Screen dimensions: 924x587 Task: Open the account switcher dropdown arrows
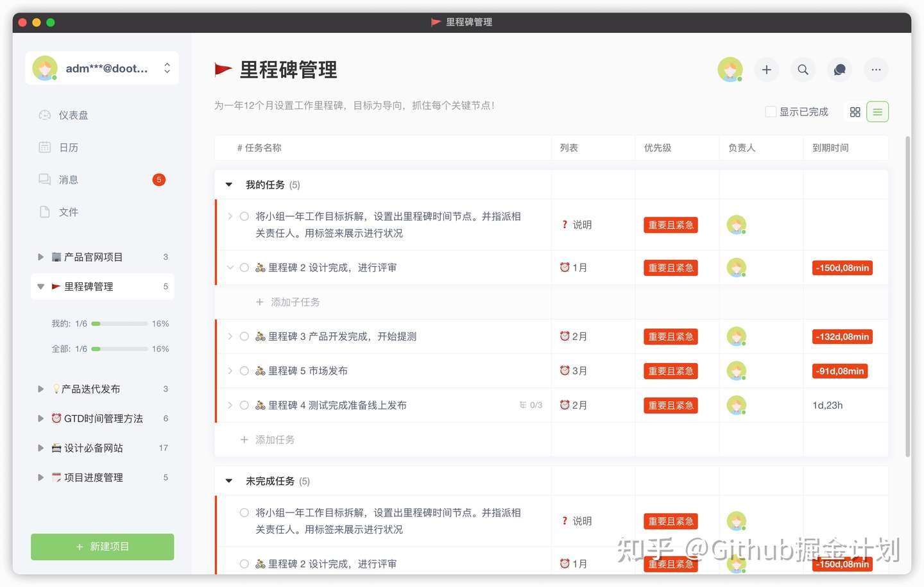click(x=167, y=68)
